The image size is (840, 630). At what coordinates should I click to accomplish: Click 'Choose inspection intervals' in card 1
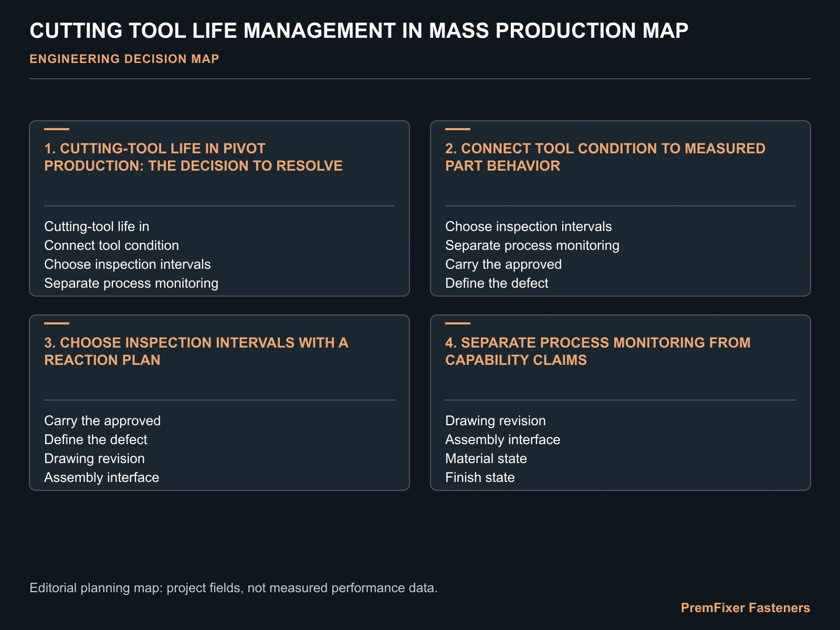tap(128, 264)
